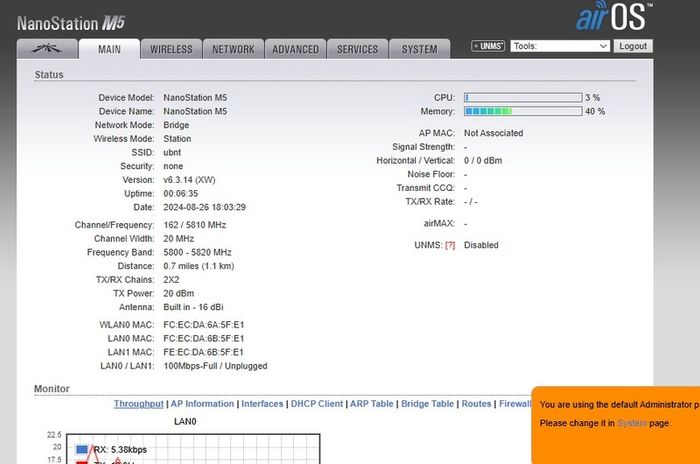Click the date value 2024-08-26 18:03:29
700x464 pixels.
pyautogui.click(x=204, y=207)
